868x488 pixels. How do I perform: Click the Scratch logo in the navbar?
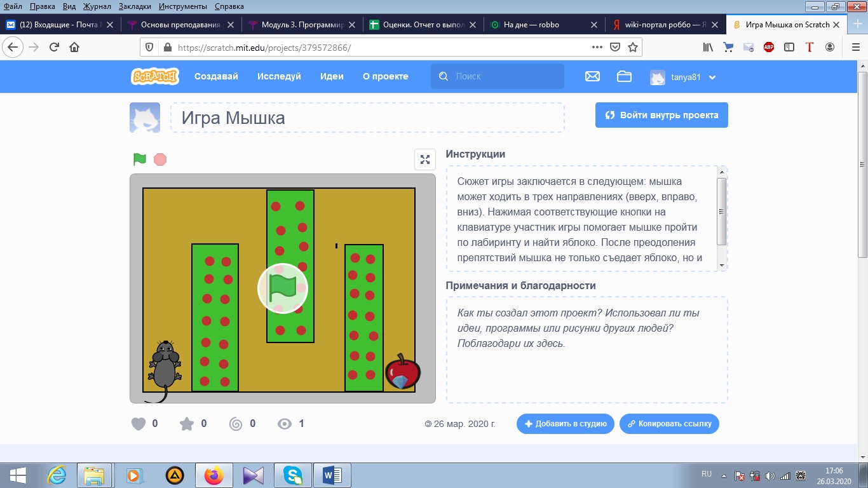pos(155,76)
